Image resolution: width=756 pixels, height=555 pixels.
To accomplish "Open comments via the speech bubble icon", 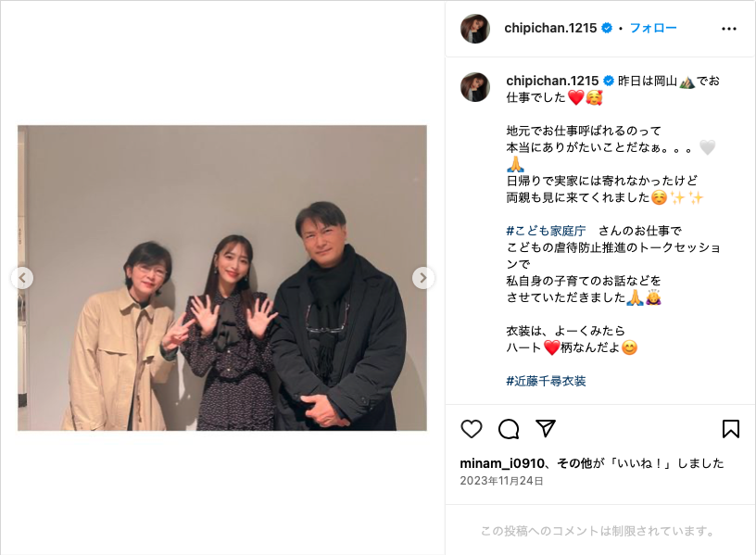I will coord(509,429).
